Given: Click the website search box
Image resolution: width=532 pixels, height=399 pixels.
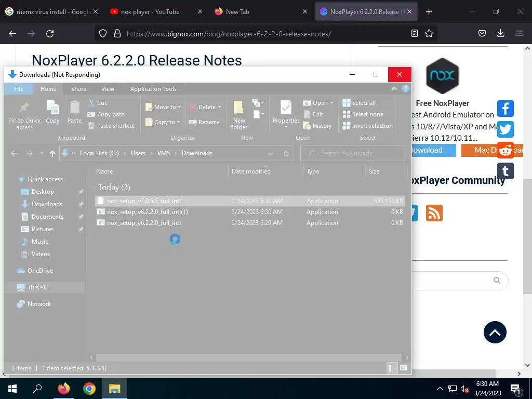Looking at the screenshot, I should click(454, 280).
